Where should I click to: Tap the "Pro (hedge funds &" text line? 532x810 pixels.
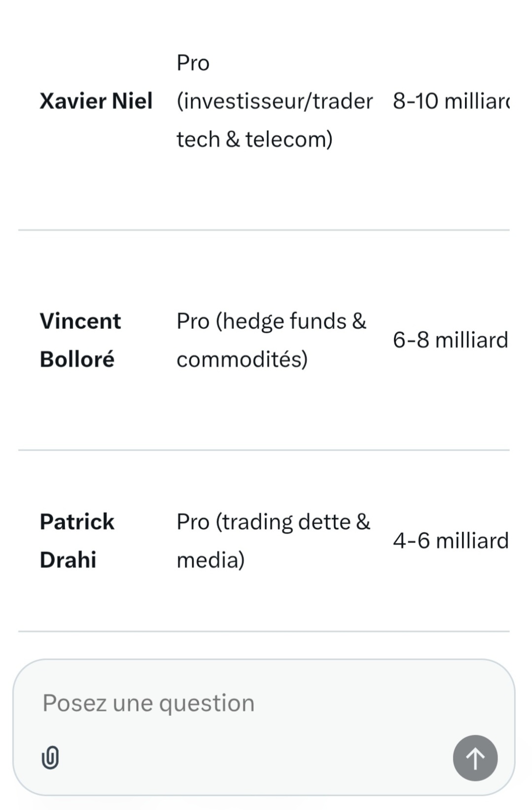(x=271, y=321)
